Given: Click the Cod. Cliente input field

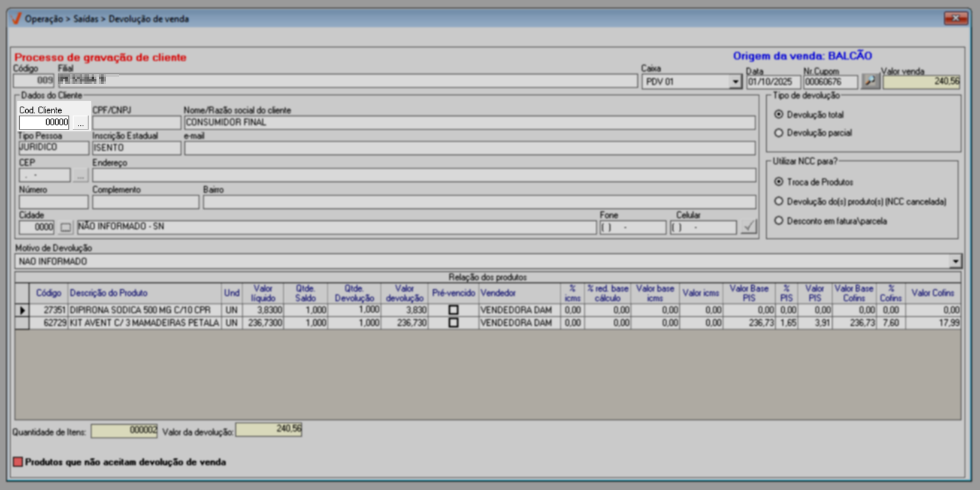Looking at the screenshot, I should pyautogui.click(x=44, y=122).
